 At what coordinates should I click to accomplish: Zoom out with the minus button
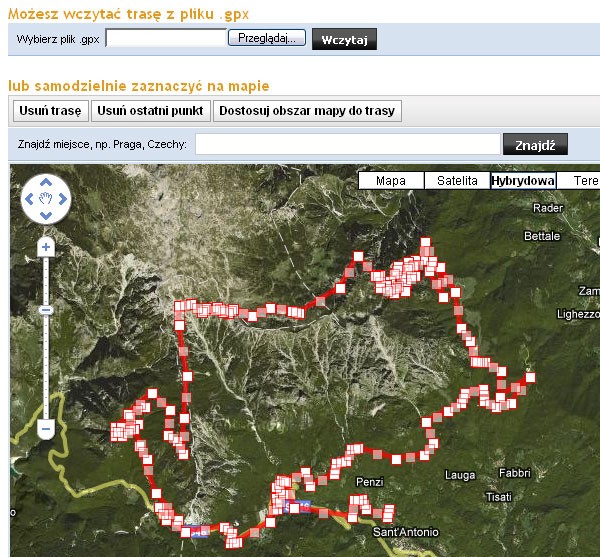click(45, 429)
